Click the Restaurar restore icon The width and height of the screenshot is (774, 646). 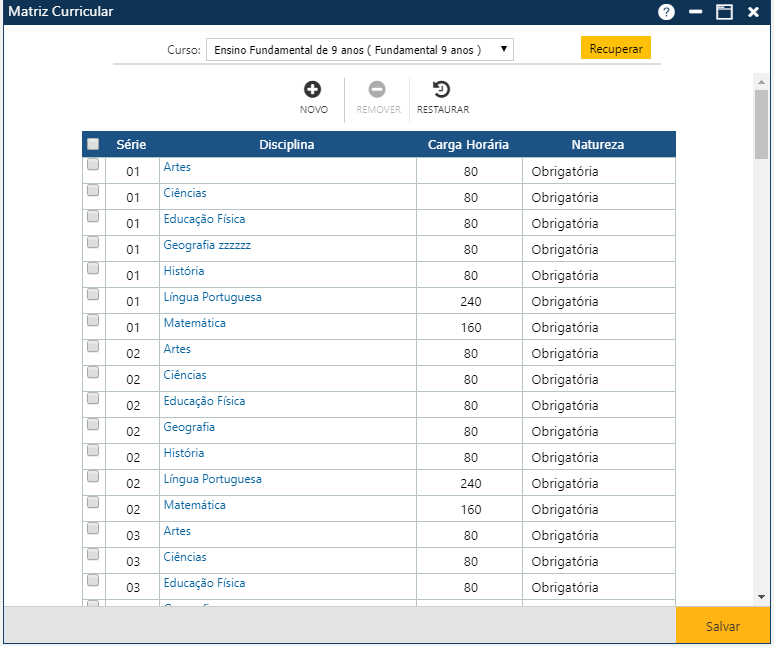click(x=442, y=90)
